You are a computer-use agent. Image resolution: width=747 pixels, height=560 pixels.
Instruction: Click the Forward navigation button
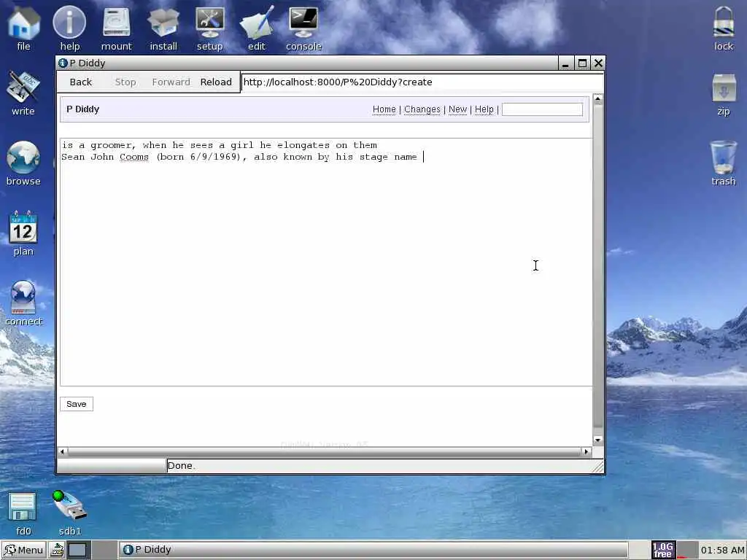click(171, 82)
